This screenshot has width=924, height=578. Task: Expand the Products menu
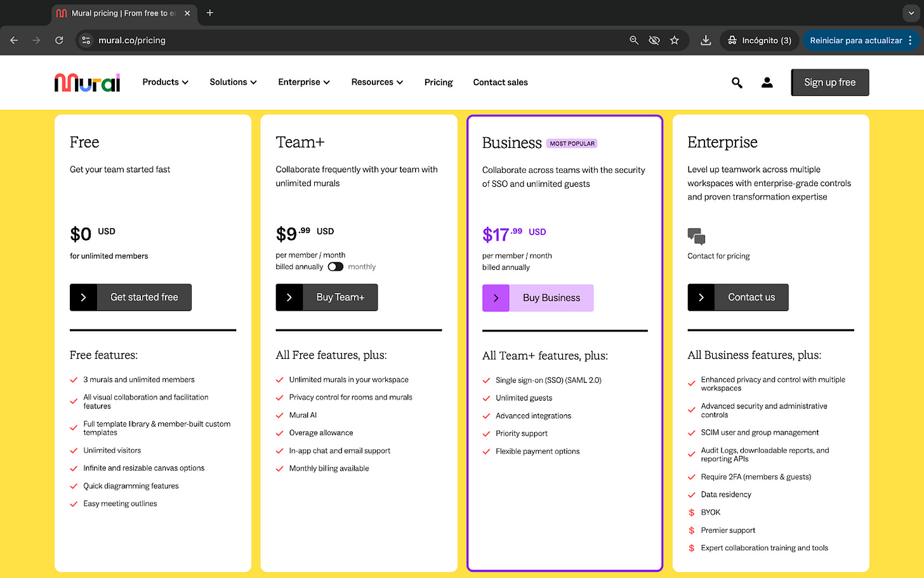pyautogui.click(x=165, y=82)
